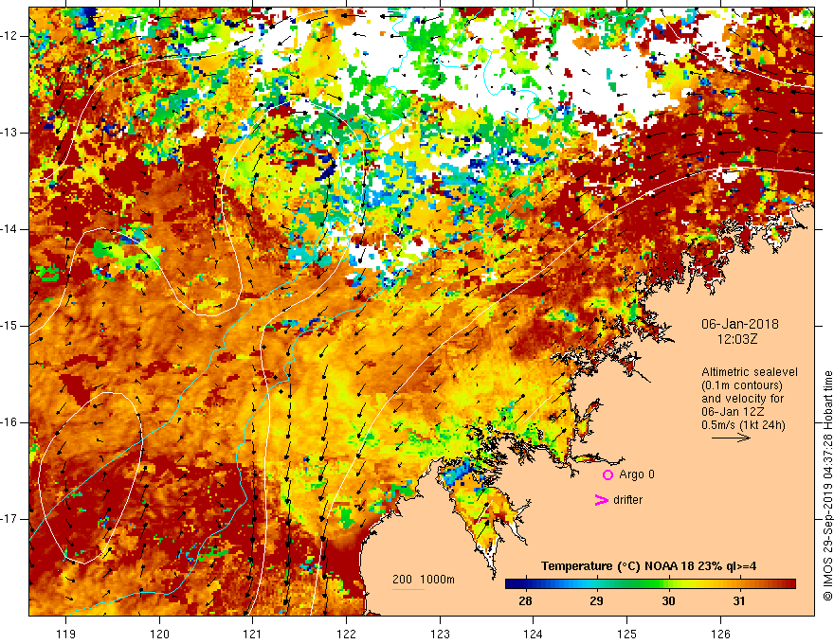Click the longitude axis label 121
834x644 pixels.
pyautogui.click(x=253, y=634)
